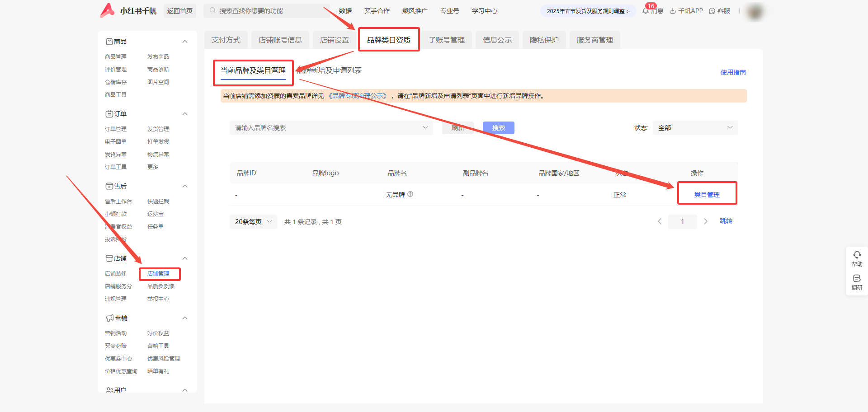This screenshot has width=868, height=412.
Task: Open 优惠券中心 in the sidebar
Action: [x=118, y=359]
